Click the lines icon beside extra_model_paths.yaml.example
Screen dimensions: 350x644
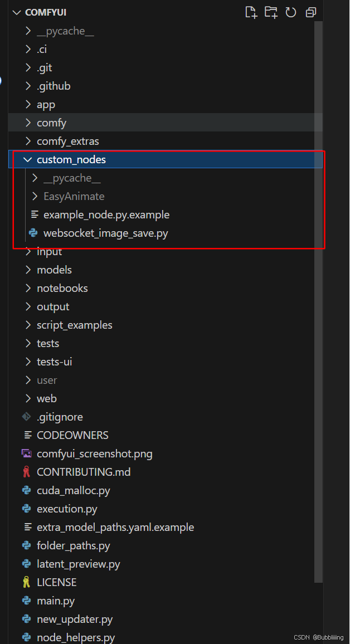(x=28, y=527)
